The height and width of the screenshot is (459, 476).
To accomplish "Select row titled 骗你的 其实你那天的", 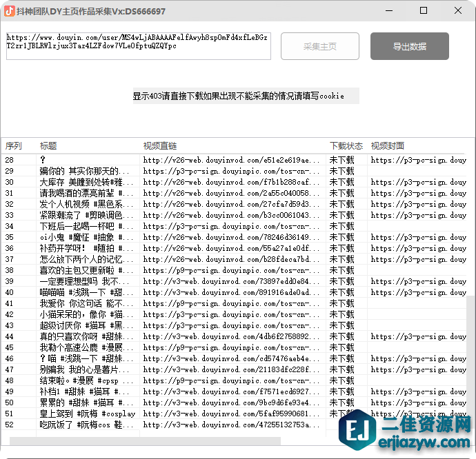I will point(234,171).
